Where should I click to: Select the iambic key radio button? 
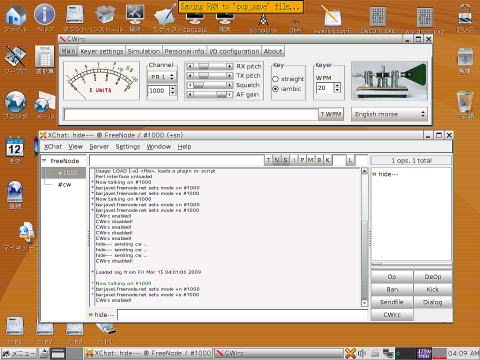click(x=276, y=89)
